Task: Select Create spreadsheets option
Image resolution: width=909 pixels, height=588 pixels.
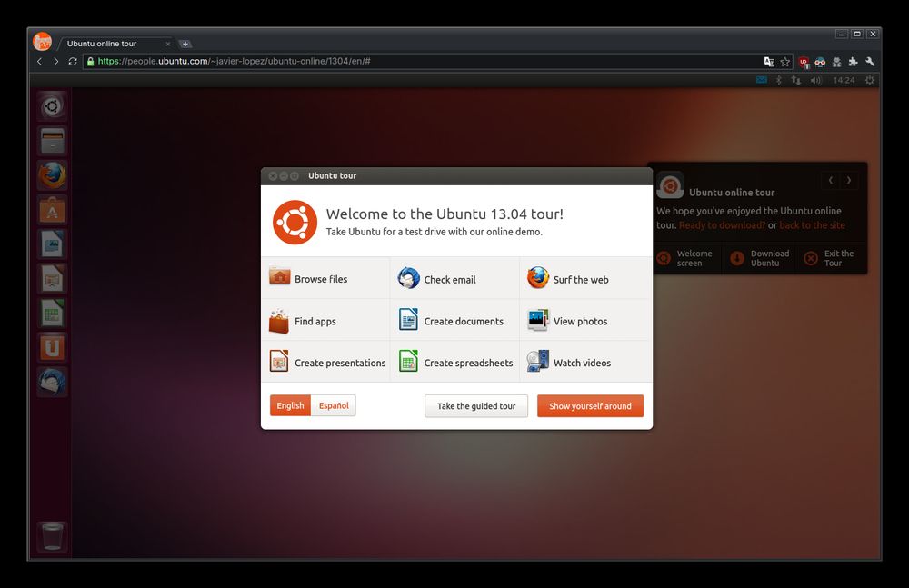Action: coord(455,362)
